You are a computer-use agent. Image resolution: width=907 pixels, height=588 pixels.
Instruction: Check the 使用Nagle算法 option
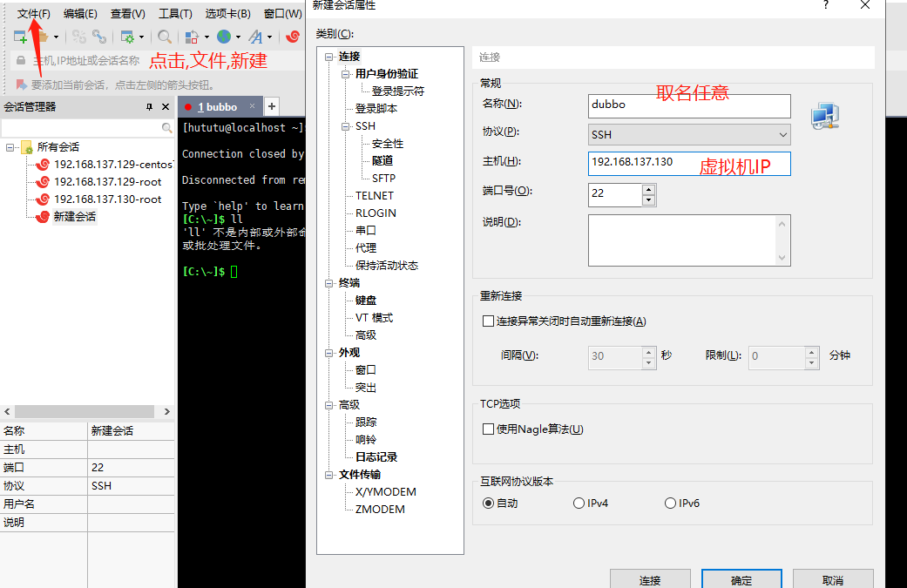[486, 428]
